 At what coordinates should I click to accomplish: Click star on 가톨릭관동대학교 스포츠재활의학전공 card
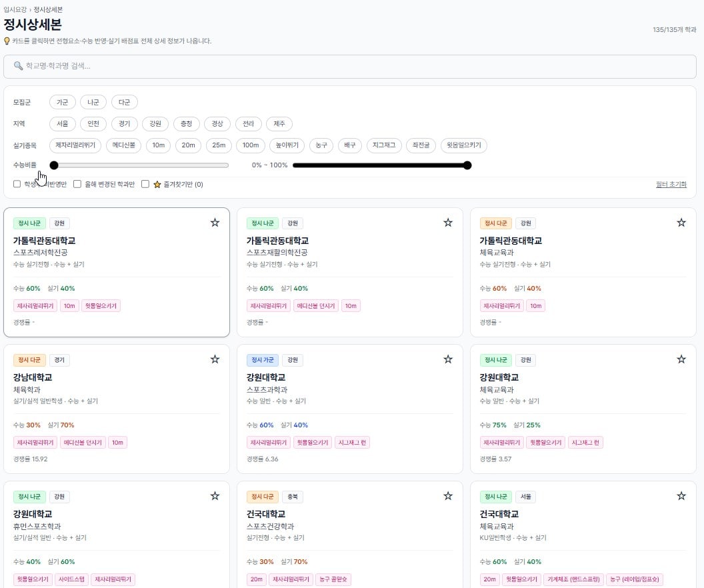(x=447, y=223)
